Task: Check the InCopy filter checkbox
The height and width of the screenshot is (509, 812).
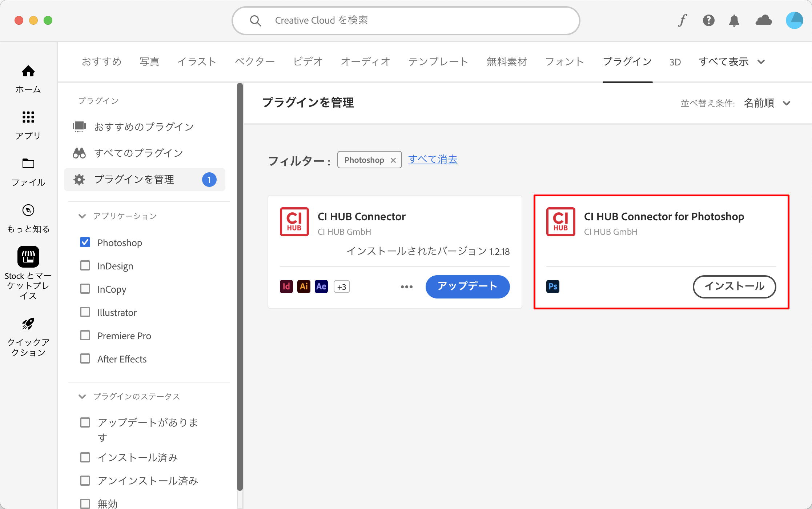Action: point(85,289)
